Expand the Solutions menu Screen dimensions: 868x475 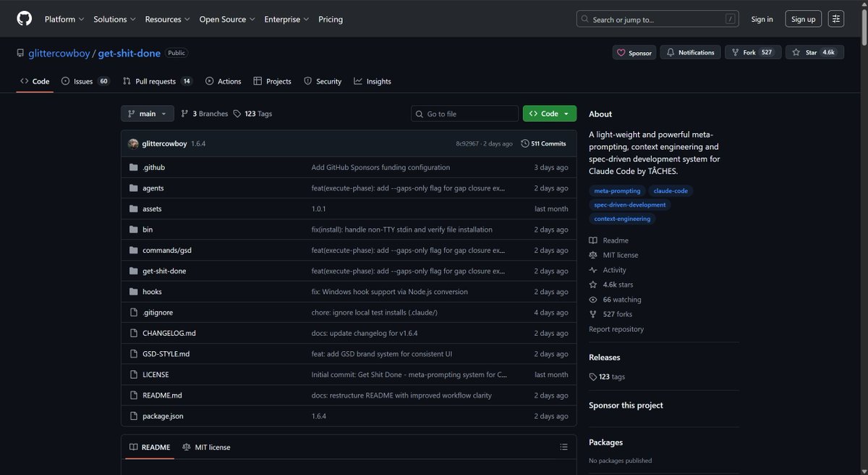tap(114, 20)
